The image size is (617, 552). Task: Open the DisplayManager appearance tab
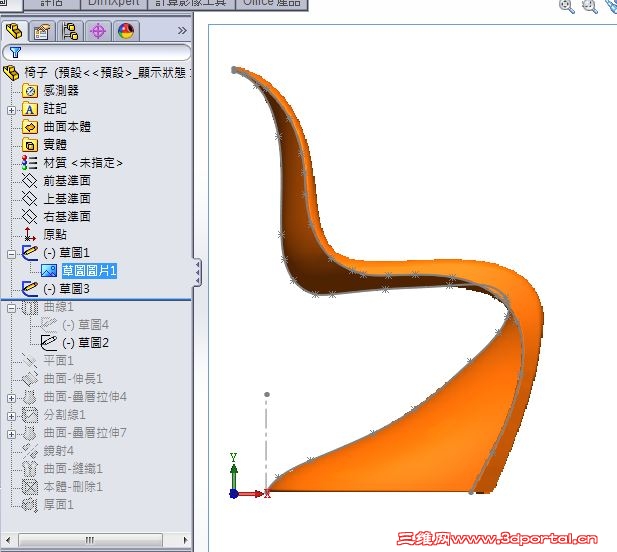[x=126, y=31]
